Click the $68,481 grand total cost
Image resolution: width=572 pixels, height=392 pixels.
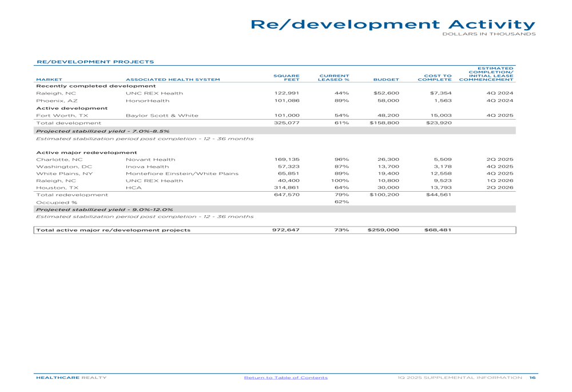point(438,230)
